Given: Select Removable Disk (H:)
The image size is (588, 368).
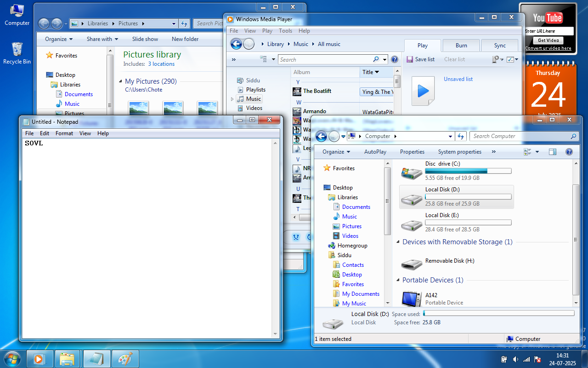Looking at the screenshot, I should [x=437, y=262].
